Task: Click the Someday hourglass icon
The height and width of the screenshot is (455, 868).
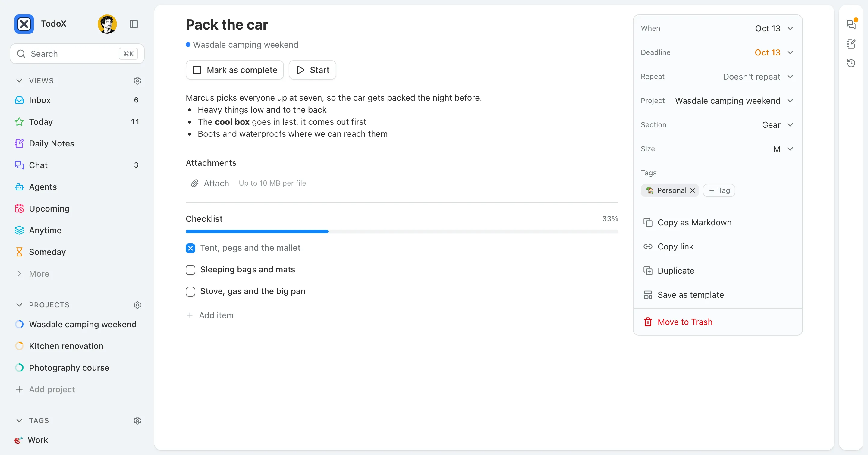Action: (x=19, y=252)
